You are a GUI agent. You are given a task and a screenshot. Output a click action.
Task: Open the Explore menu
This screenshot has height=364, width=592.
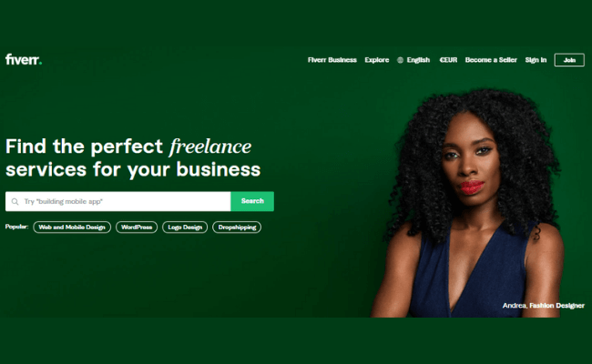pos(377,60)
